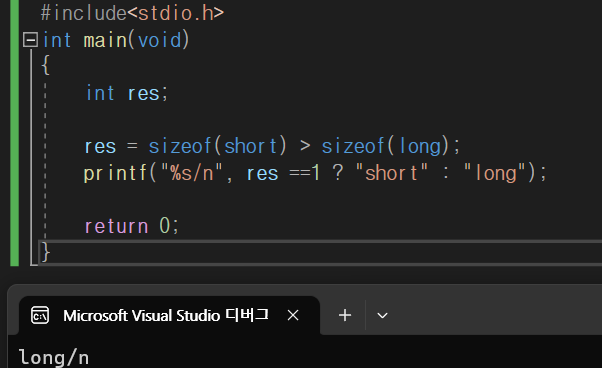The height and width of the screenshot is (368, 602).
Task: Place cursor on int res declaration
Action: point(127,93)
